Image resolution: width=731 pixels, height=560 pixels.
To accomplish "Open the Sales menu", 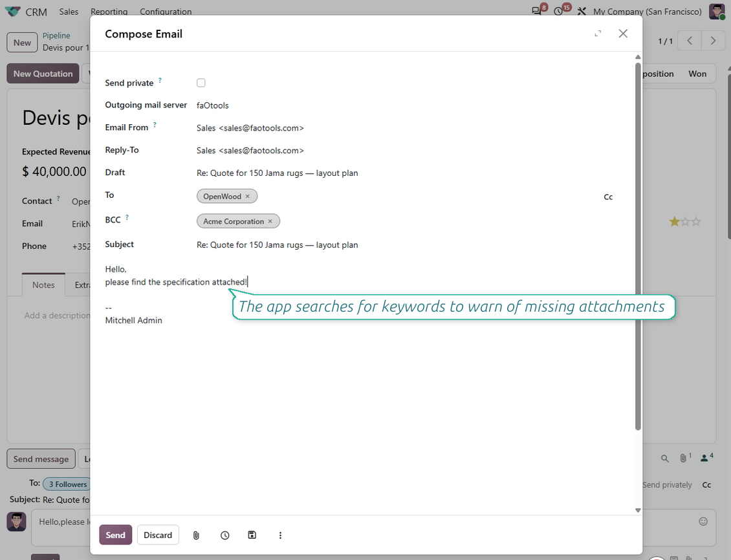I will click(69, 12).
